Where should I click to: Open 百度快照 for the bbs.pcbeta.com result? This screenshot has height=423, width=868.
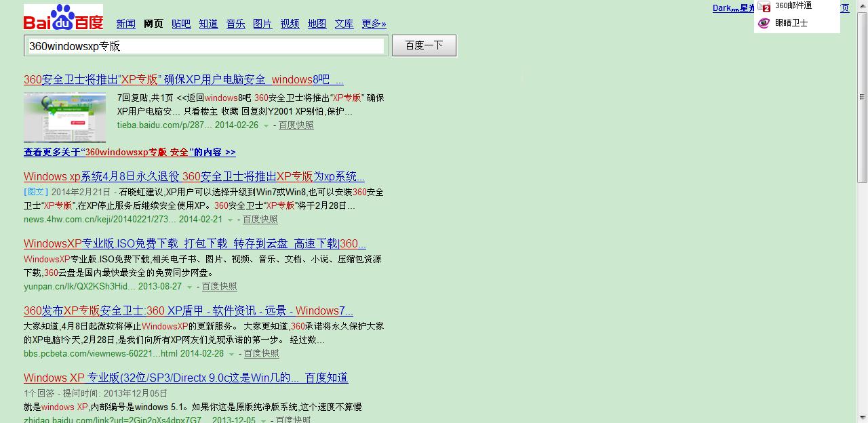(x=261, y=354)
